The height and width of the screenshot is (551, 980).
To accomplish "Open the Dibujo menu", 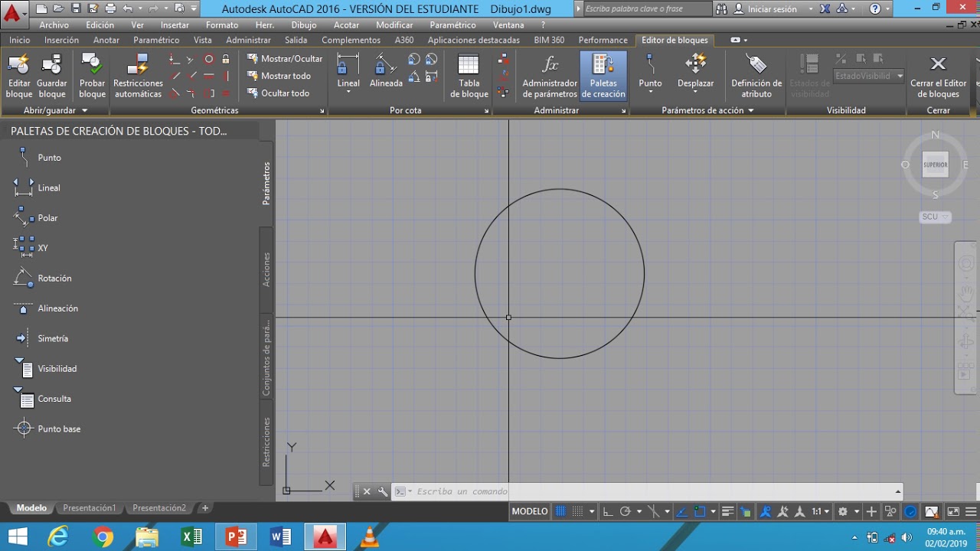I will [303, 24].
